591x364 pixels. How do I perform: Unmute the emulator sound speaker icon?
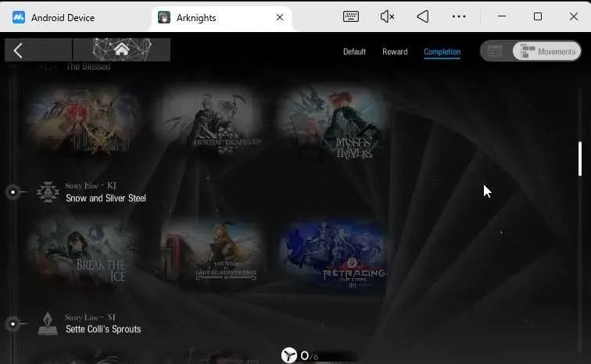pyautogui.click(x=387, y=16)
